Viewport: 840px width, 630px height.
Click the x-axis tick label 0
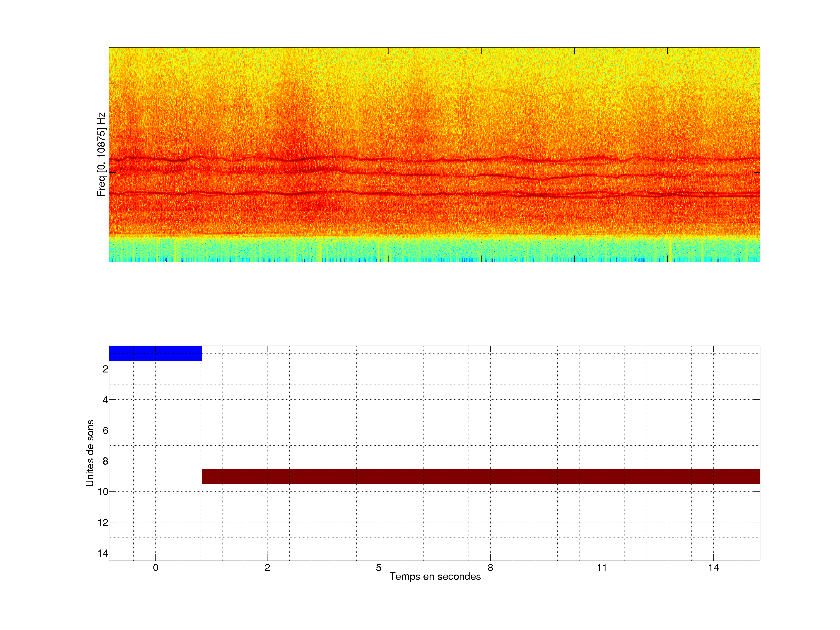click(156, 568)
